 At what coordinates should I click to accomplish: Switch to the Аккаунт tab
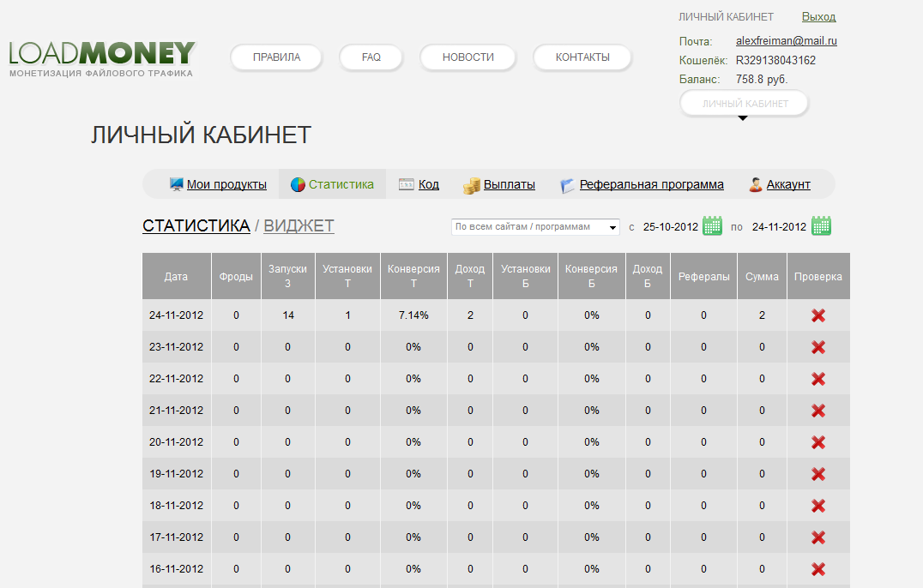(788, 184)
